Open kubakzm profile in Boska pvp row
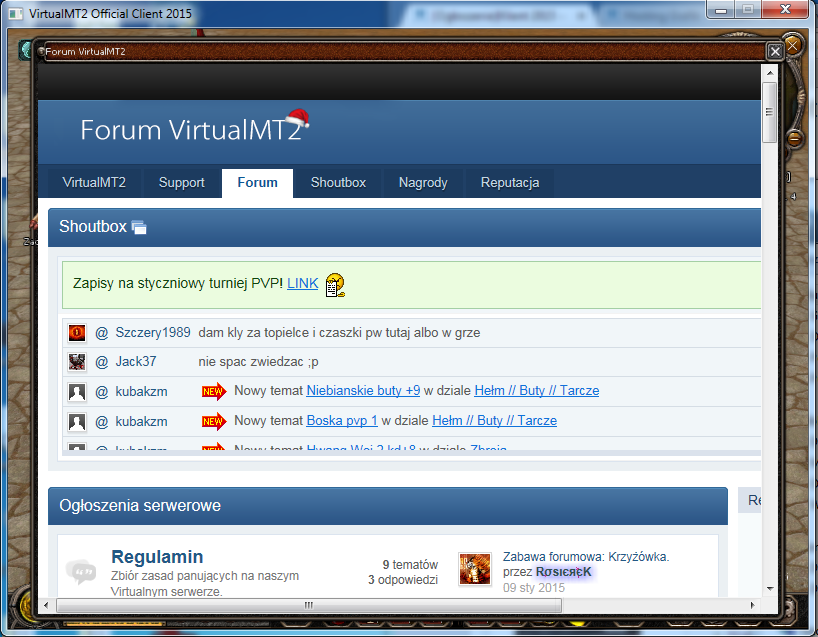This screenshot has width=818, height=637. (x=141, y=422)
